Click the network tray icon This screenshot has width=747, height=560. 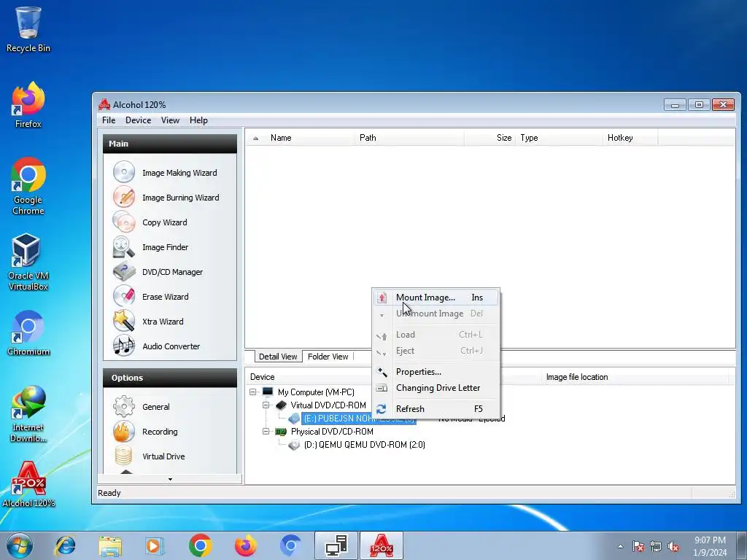click(656, 546)
